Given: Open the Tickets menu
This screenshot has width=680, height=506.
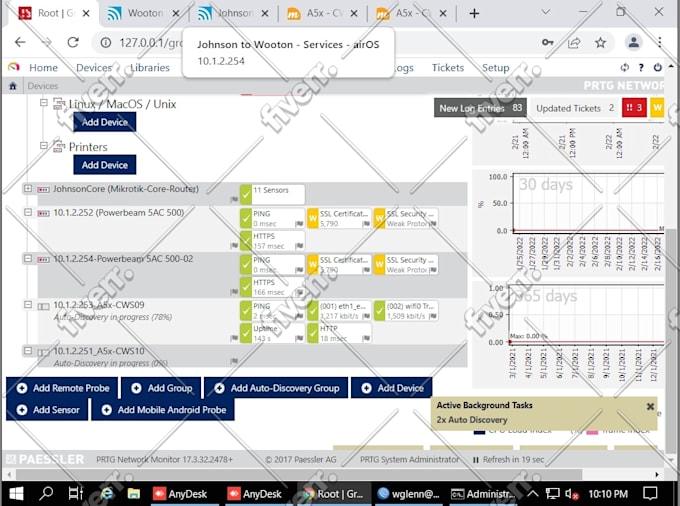Looking at the screenshot, I should coord(448,68).
